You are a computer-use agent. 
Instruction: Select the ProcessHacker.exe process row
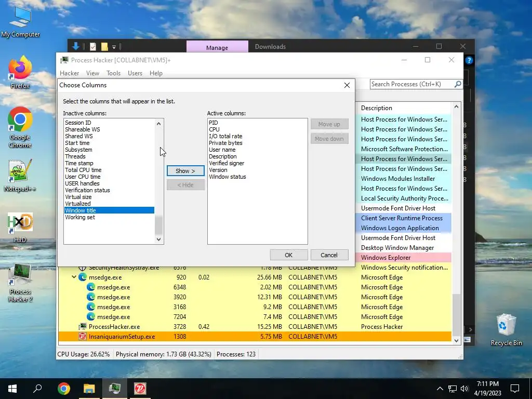coord(255,327)
